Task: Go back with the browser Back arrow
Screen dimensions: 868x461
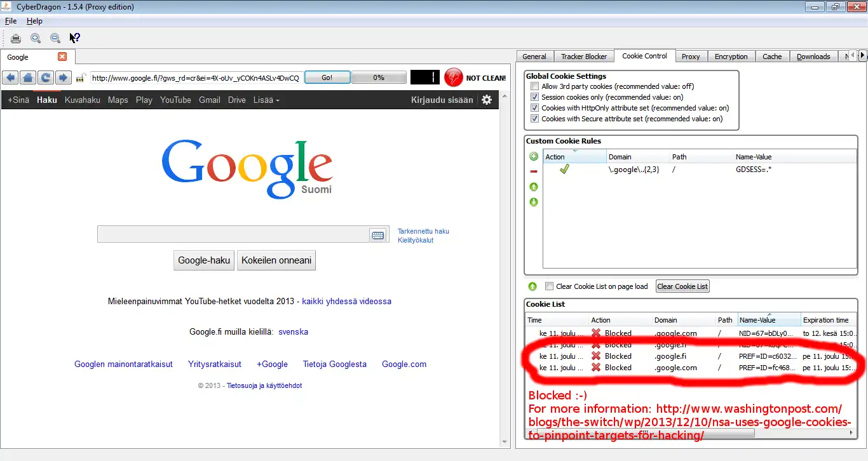Action: tap(10, 77)
